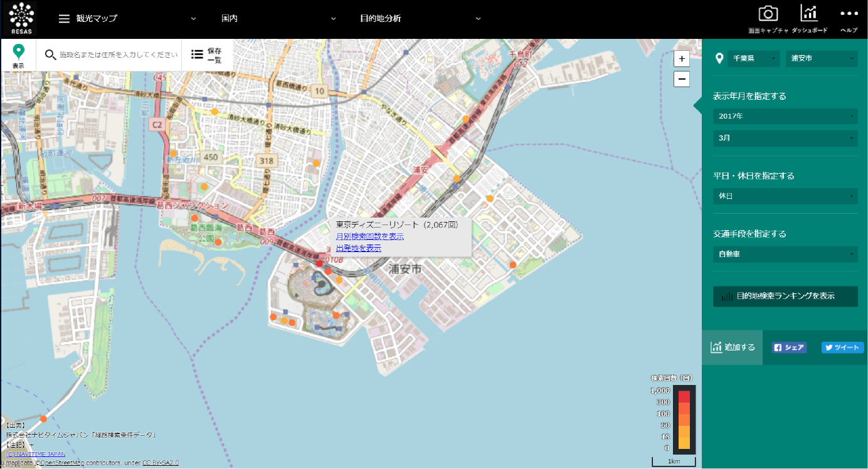Image resolution: width=868 pixels, height=469 pixels.
Task: Click the 東京ディズニーリゾート（2,067回） popup title
Action: [398, 224]
